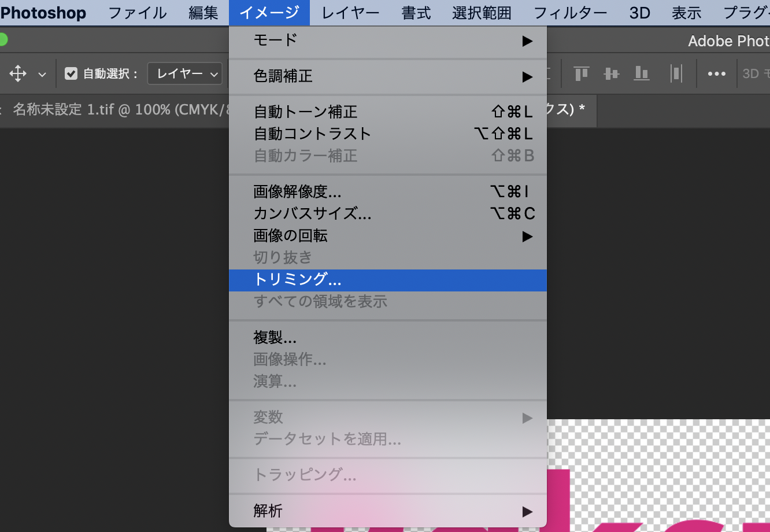Click 自動トーン補正 in the menu
Viewport: 770px width, 532px height.
[387, 112]
